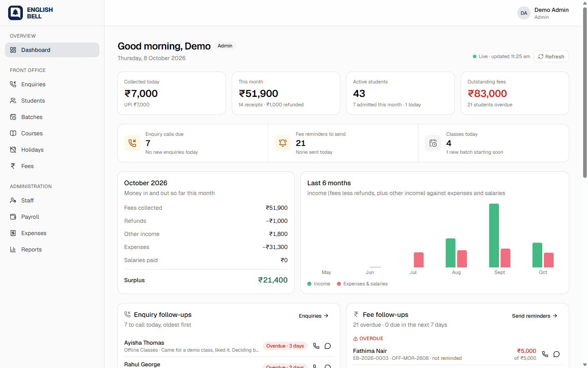Open the Active students 43 card
This screenshot has height=368, width=588.
point(400,93)
